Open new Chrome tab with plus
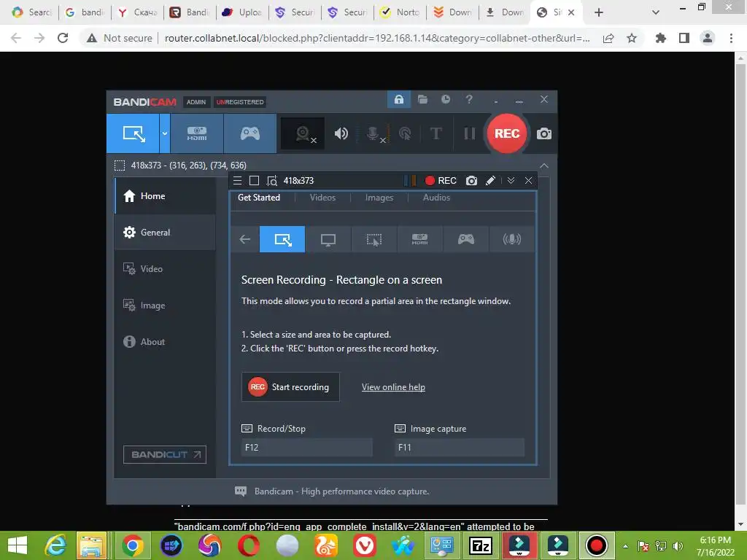The height and width of the screenshot is (560, 747). [x=599, y=12]
